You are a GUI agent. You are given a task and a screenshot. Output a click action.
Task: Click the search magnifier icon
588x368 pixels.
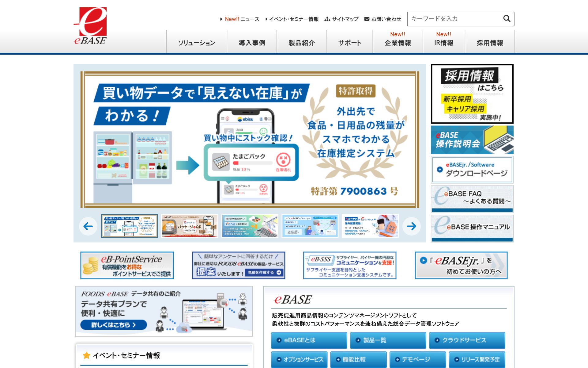coord(507,19)
